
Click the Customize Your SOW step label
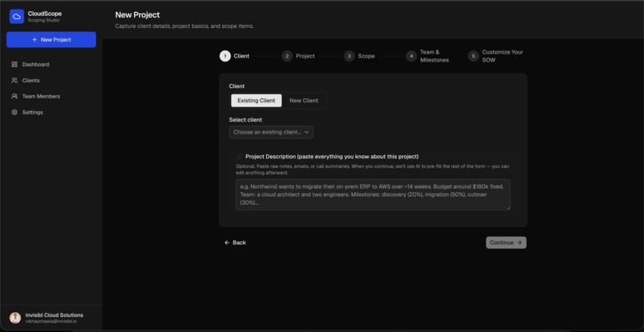(x=503, y=56)
